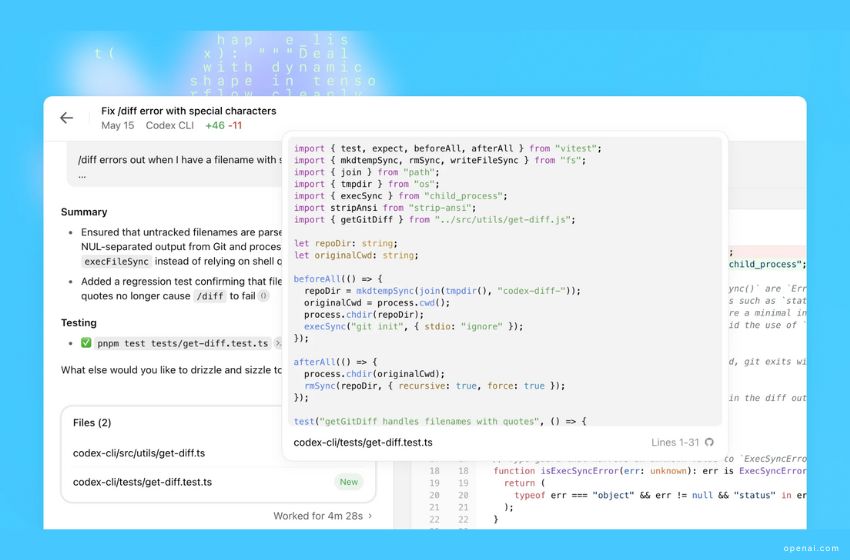Click the 'Lines 1-31' label in the popup
This screenshot has height=560, width=850.
[x=675, y=442]
